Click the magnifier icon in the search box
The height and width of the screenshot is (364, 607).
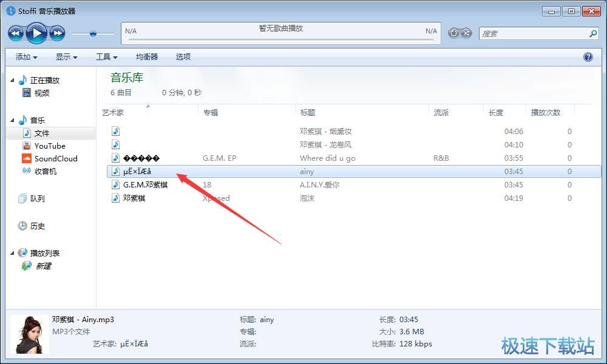[593, 33]
